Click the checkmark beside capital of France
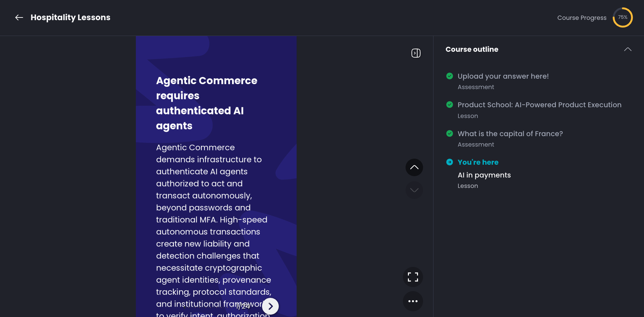The width and height of the screenshot is (644, 317). coord(449,133)
